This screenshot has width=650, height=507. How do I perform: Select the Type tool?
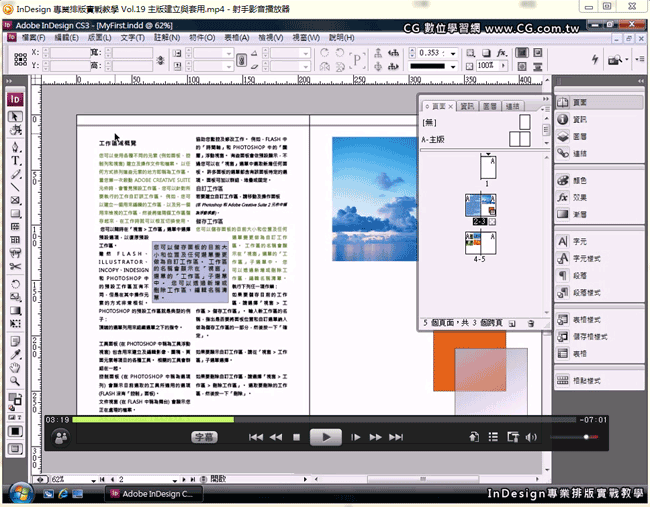[15, 161]
